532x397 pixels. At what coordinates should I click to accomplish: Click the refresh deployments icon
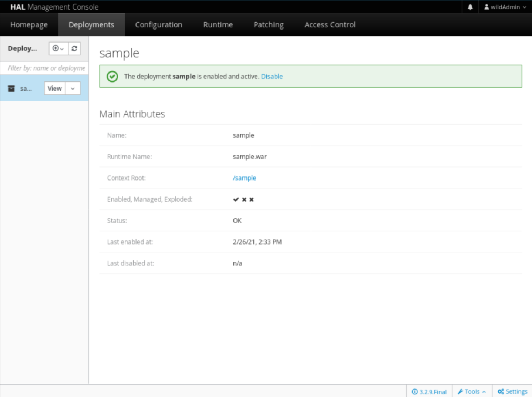[74, 48]
